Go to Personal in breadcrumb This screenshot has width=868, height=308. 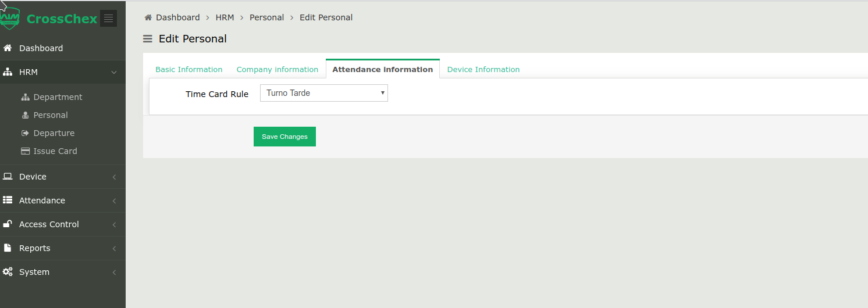(x=266, y=17)
